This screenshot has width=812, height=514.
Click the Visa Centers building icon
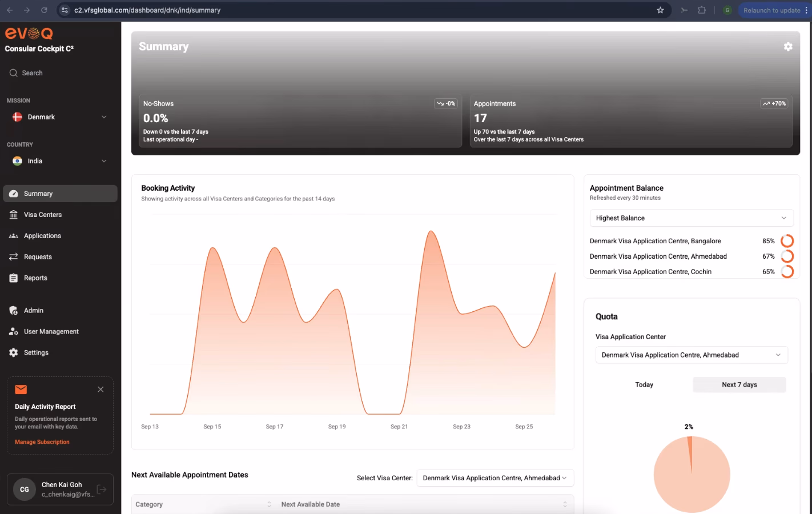pyautogui.click(x=14, y=215)
